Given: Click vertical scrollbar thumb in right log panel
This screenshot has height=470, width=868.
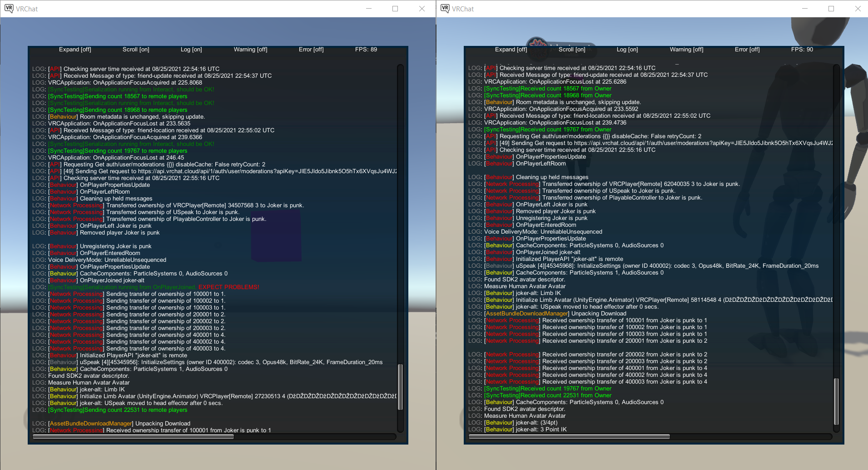Looking at the screenshot, I should [x=836, y=401].
